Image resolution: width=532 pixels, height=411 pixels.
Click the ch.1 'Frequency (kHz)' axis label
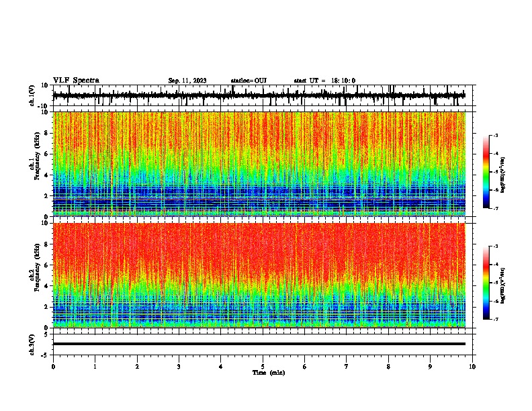pos(37,156)
